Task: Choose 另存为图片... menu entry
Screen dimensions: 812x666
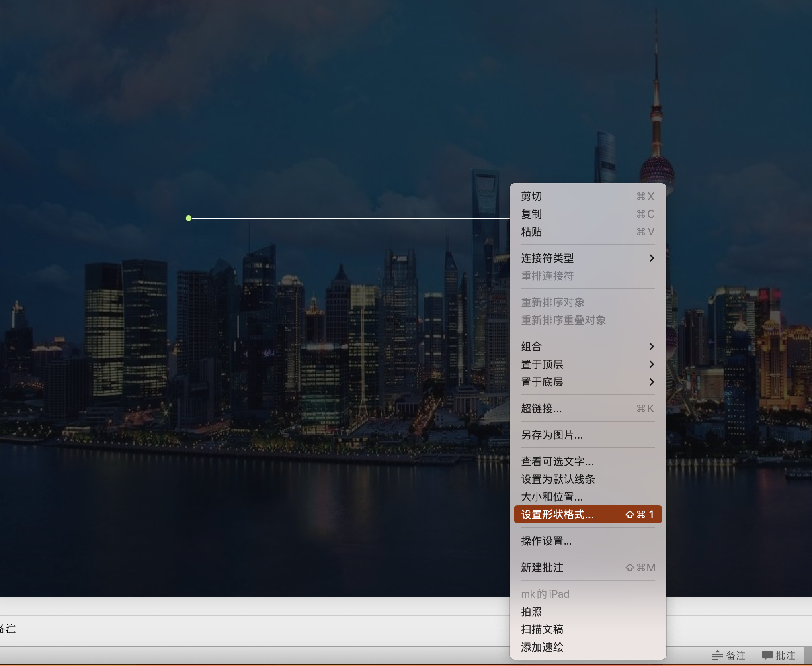Action: pos(552,435)
